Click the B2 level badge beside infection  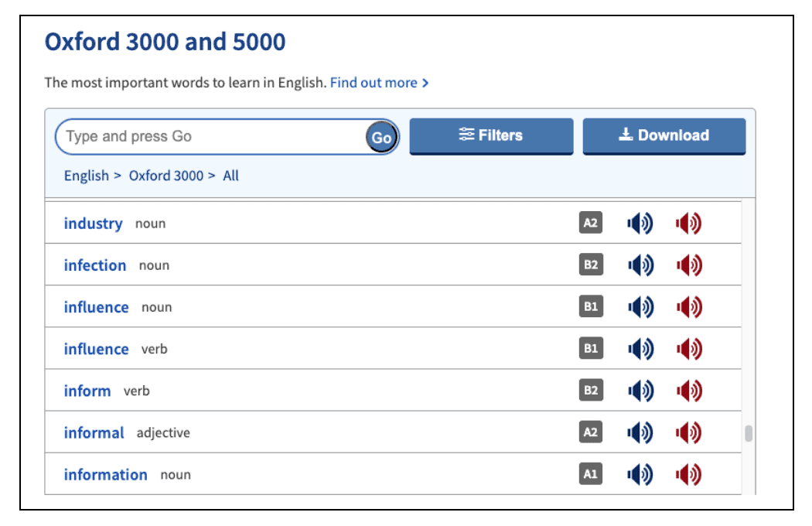590,265
